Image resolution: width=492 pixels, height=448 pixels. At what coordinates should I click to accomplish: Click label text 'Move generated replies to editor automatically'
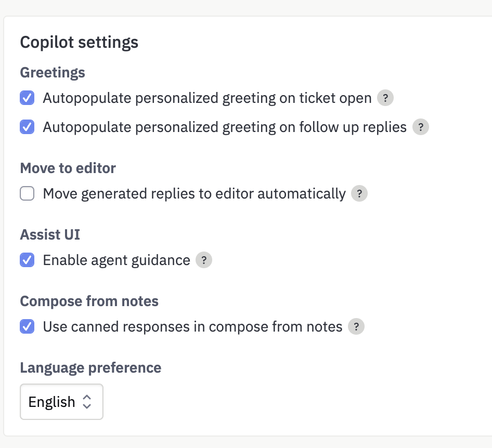[194, 194]
